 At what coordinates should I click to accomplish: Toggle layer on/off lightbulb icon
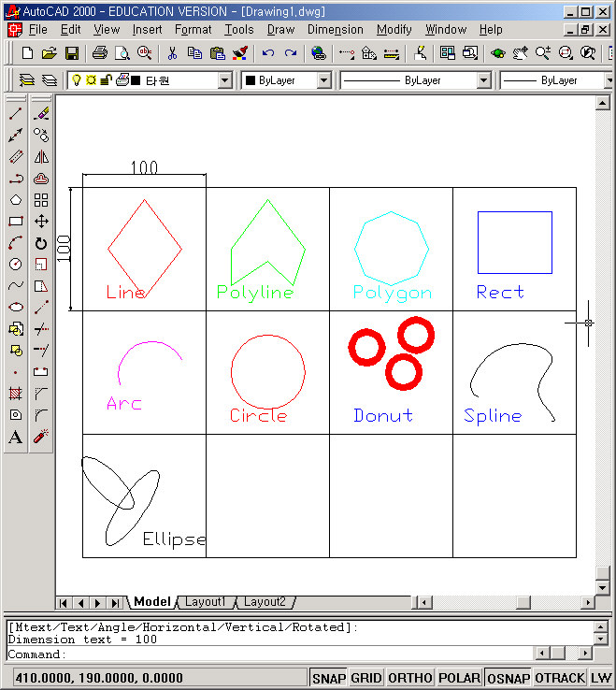(x=77, y=80)
